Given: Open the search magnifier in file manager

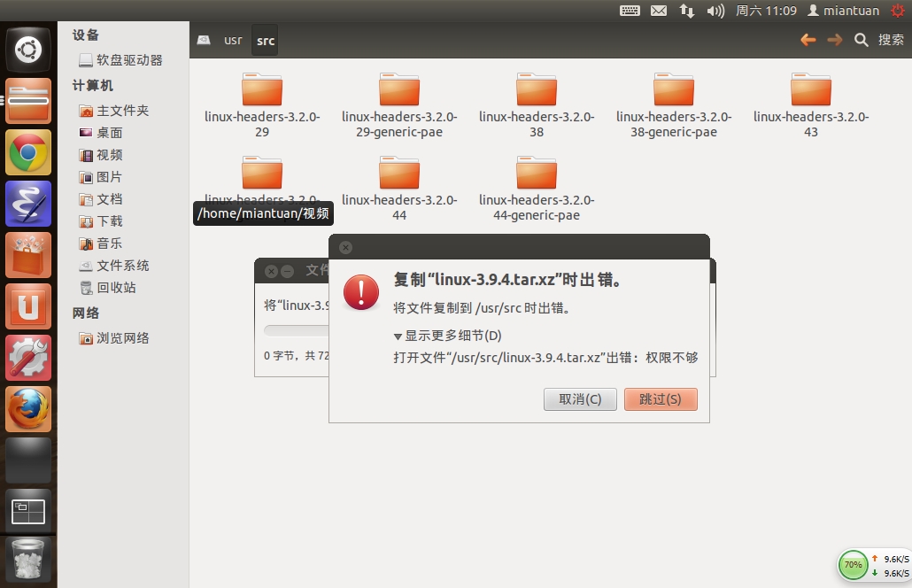Looking at the screenshot, I should point(861,40).
